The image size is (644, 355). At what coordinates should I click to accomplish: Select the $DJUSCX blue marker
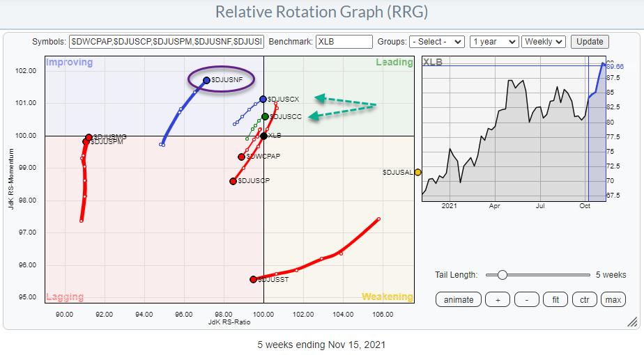tap(263, 100)
